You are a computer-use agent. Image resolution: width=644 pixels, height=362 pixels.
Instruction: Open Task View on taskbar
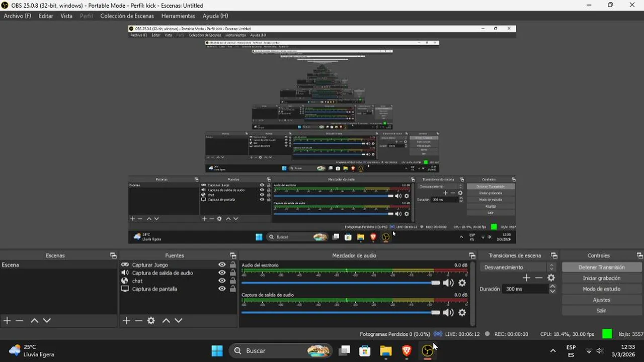tap(344, 350)
